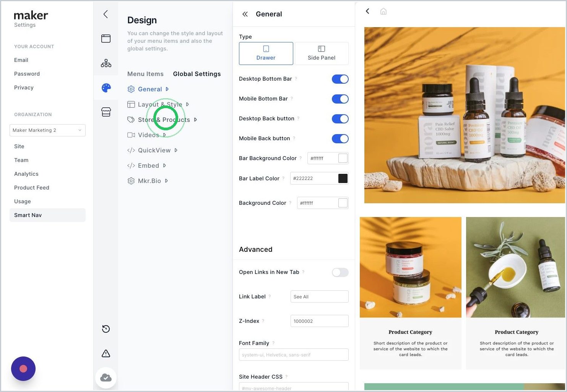Open the Maker Marketing 2 organization dropdown
Image resolution: width=567 pixels, height=392 pixels.
point(47,130)
